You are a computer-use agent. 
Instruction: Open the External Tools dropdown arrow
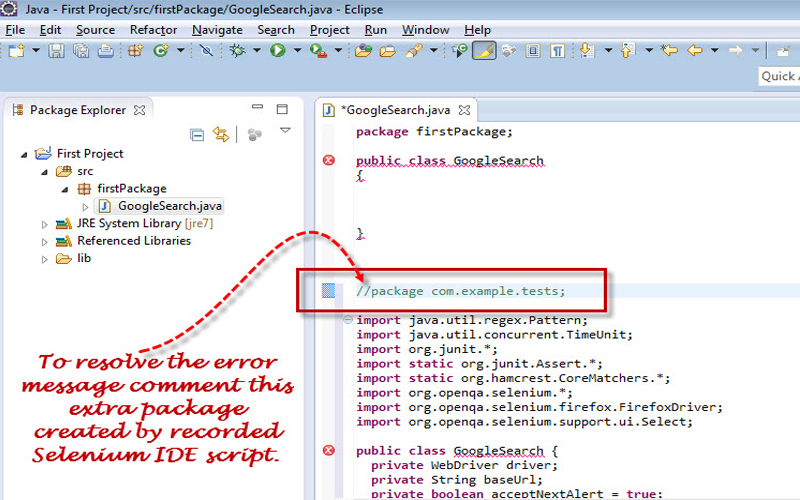(338, 50)
